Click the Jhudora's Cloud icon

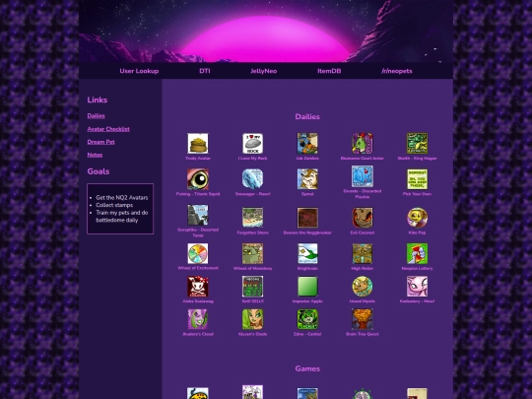(x=198, y=319)
